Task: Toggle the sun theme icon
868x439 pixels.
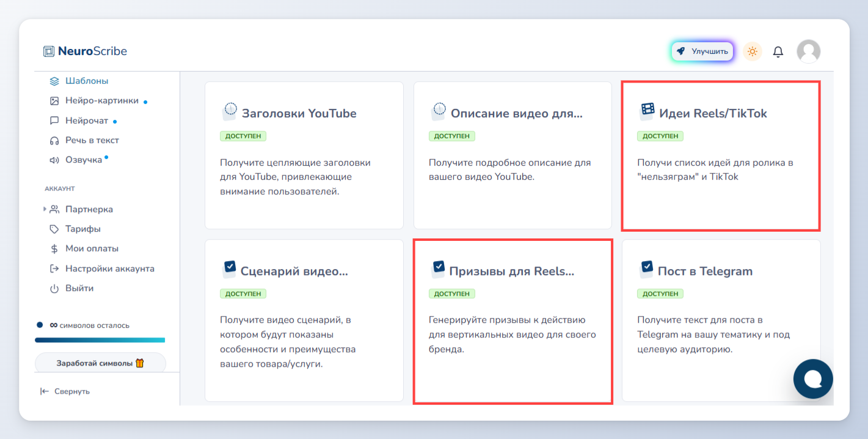Action: coord(753,51)
